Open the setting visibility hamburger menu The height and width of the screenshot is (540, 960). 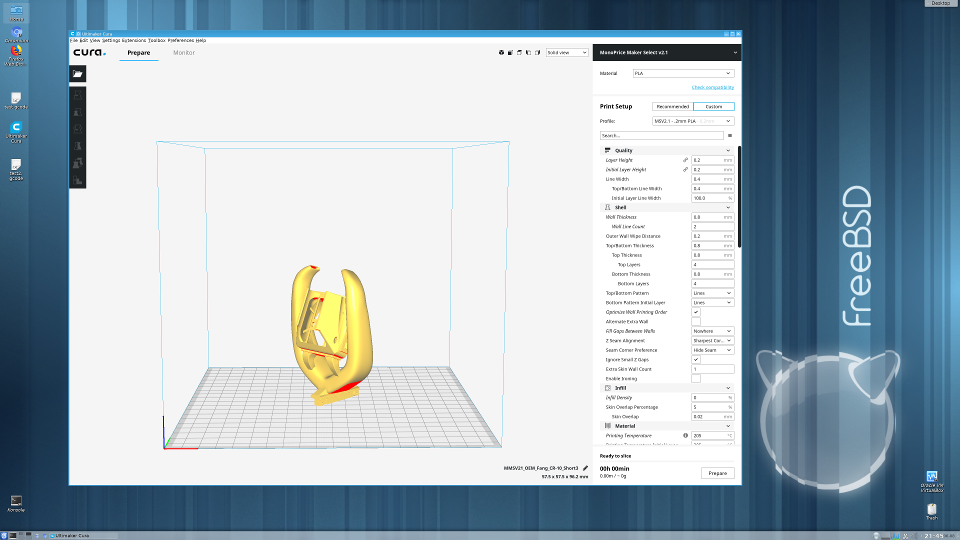[x=730, y=134]
